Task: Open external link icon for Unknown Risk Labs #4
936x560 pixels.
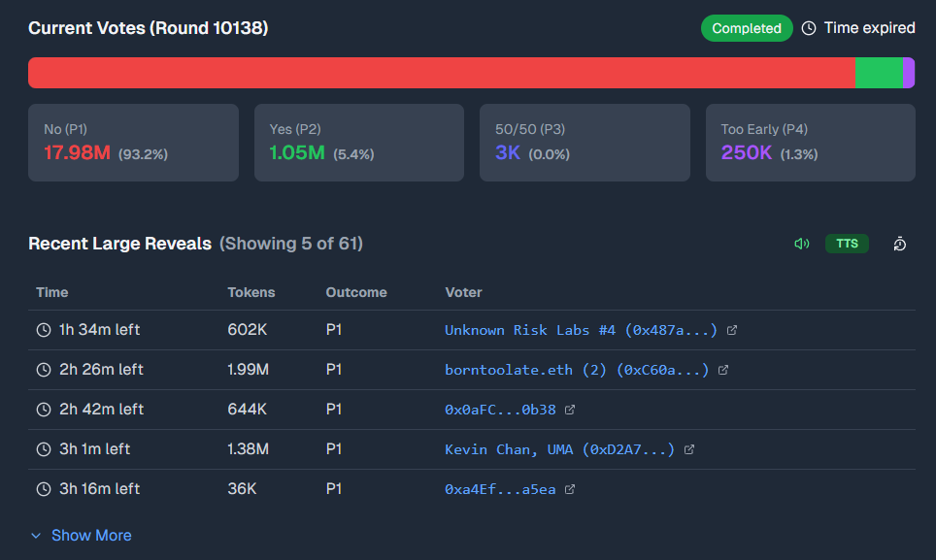Action: click(x=732, y=330)
